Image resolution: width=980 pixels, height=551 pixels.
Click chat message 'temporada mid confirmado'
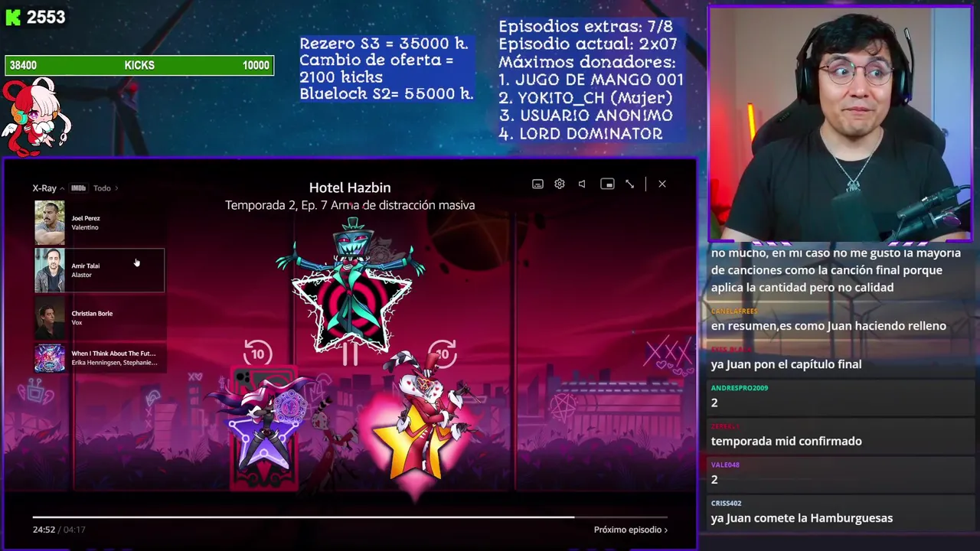tap(786, 441)
